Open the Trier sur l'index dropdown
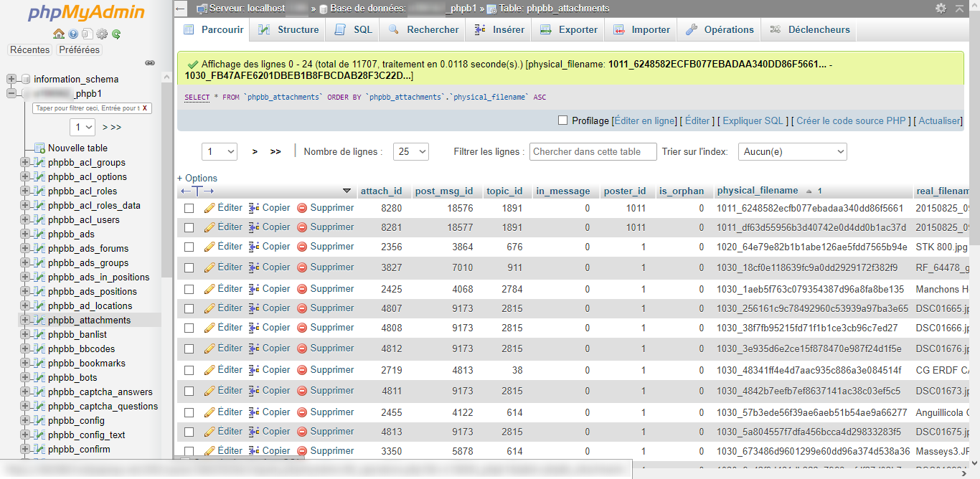The width and height of the screenshot is (980, 479). click(792, 151)
